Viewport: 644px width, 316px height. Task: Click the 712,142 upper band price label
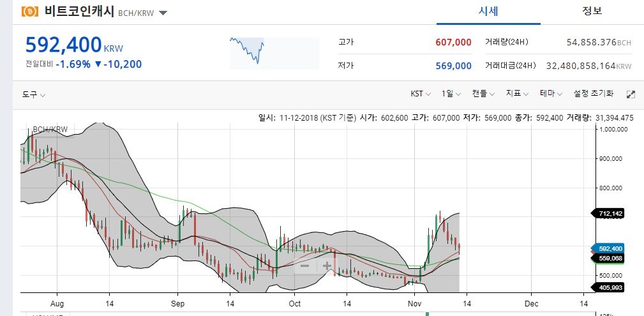pos(608,213)
